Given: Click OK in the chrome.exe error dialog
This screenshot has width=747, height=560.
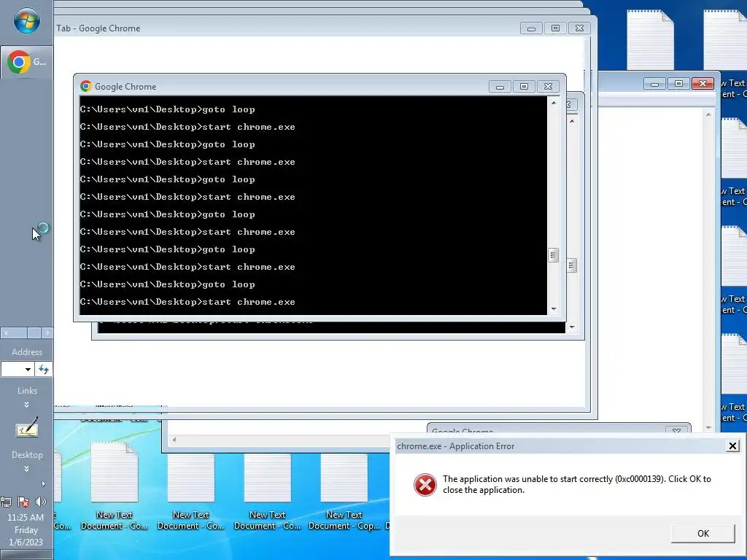Looking at the screenshot, I should coord(703,533).
